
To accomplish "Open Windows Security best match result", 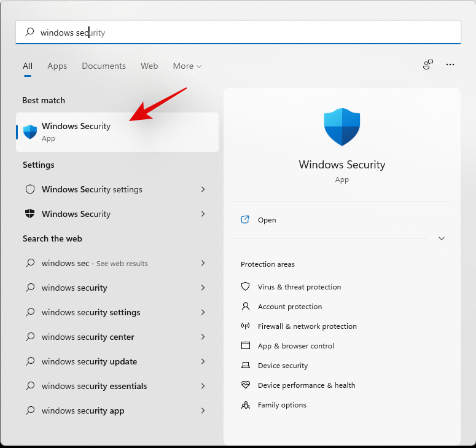I will 117,132.
